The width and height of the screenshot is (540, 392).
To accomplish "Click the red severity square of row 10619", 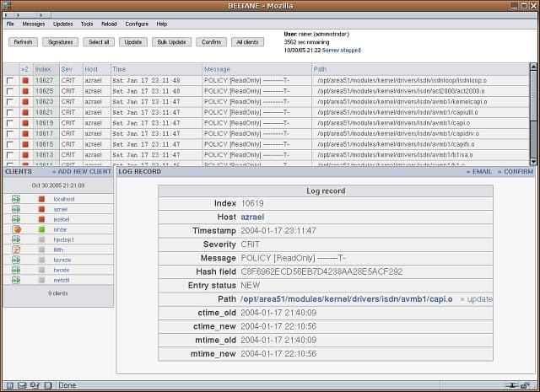I will [x=25, y=123].
